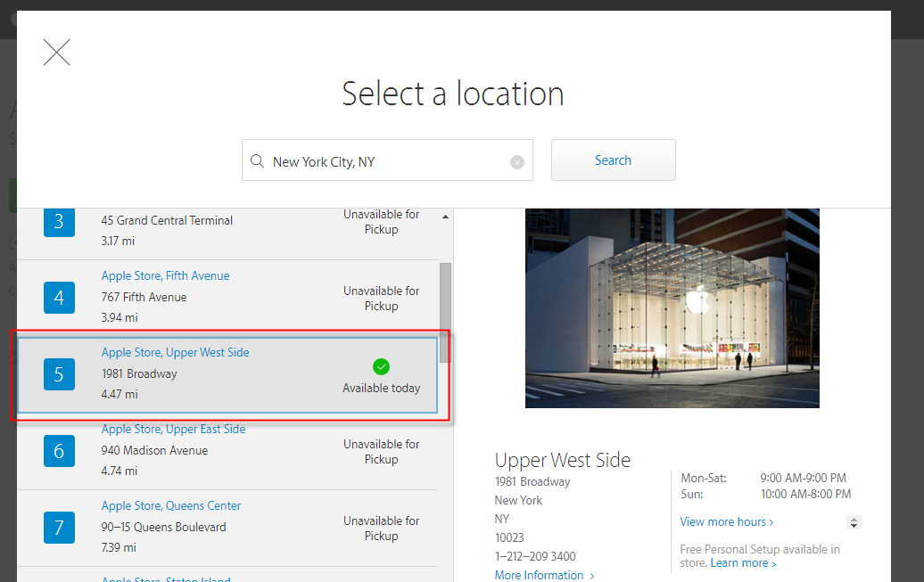This screenshot has height=582, width=924.
Task: Click the green Available today checkmark
Action: click(x=381, y=367)
